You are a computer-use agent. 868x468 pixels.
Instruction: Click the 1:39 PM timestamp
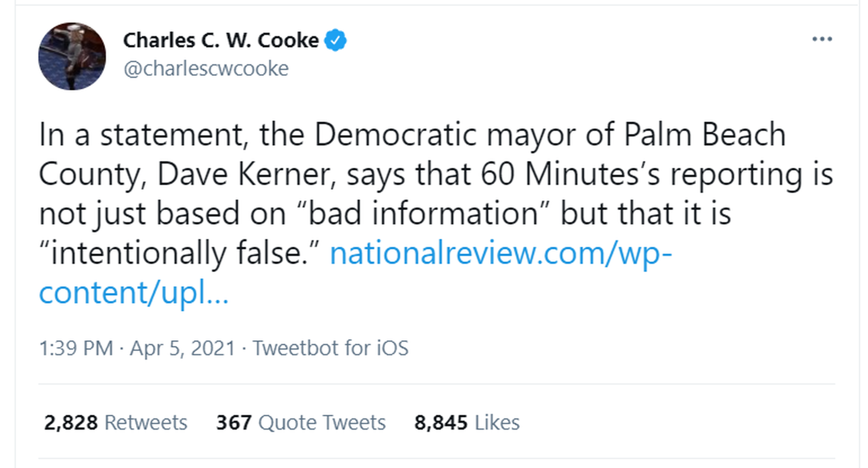coord(76,348)
